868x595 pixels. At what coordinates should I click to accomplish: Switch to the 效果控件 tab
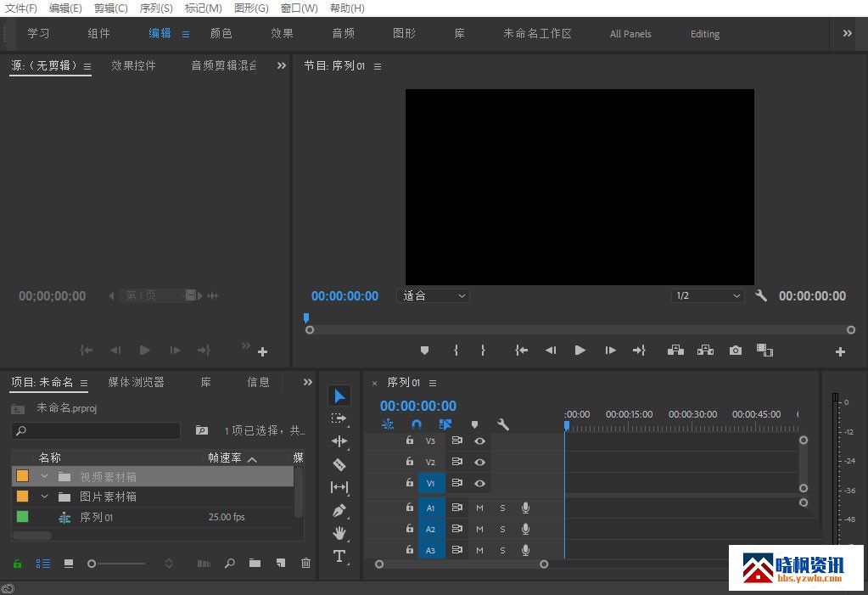[133, 65]
